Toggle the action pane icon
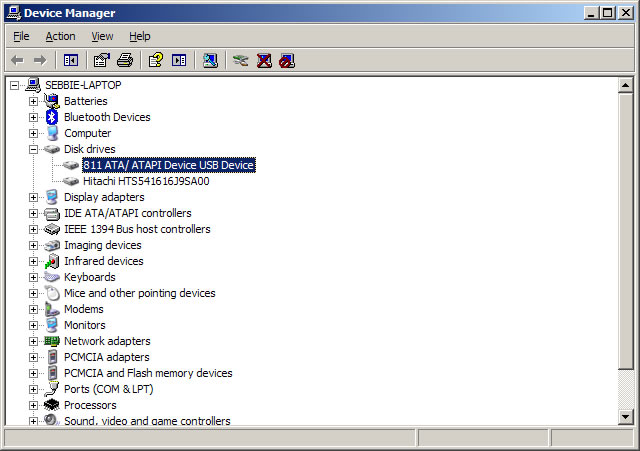This screenshot has height=451, width=640. pyautogui.click(x=179, y=61)
